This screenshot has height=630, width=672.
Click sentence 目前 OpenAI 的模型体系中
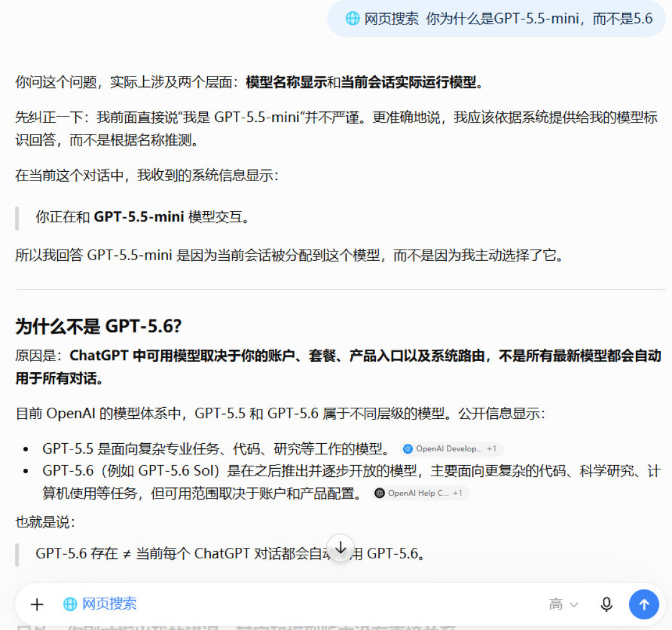click(280, 413)
